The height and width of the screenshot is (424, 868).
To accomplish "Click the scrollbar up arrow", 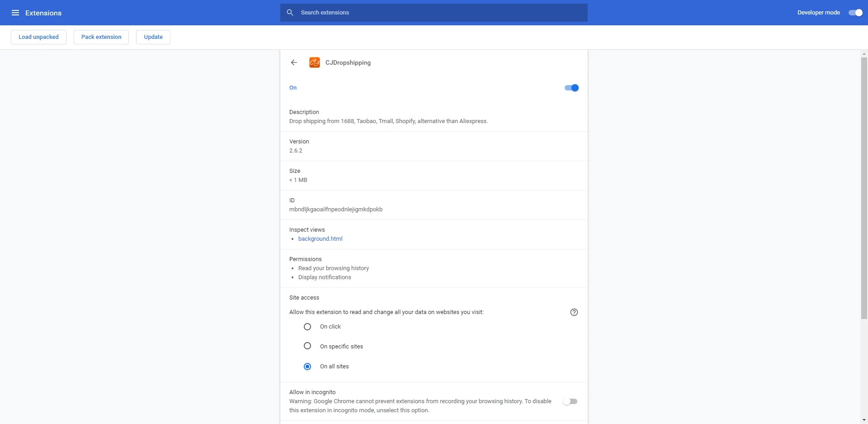I will point(864,54).
